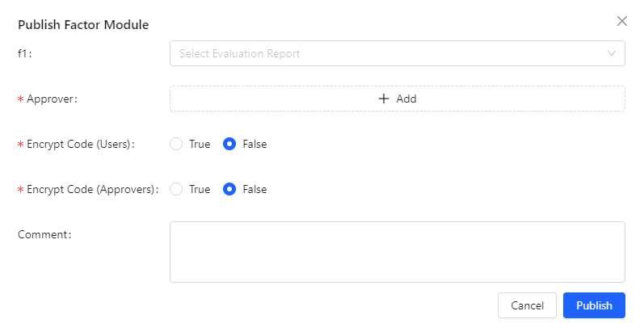Click the f1 field label

coord(24,53)
